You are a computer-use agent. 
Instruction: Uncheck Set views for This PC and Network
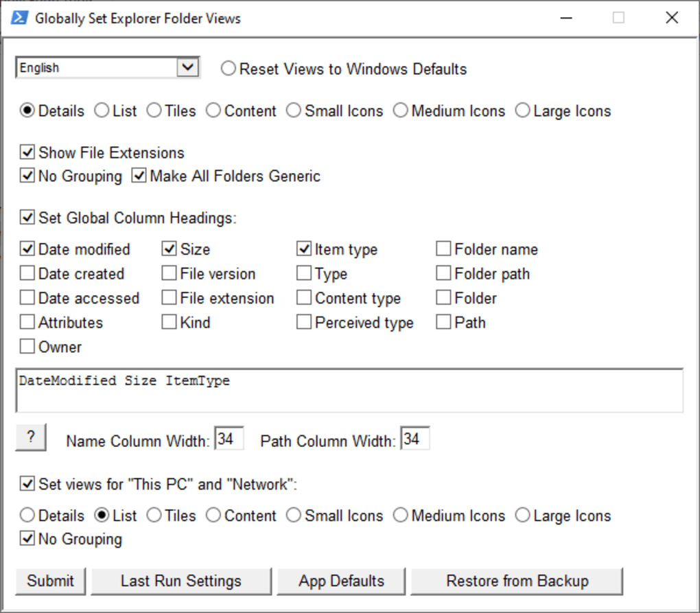[27, 484]
